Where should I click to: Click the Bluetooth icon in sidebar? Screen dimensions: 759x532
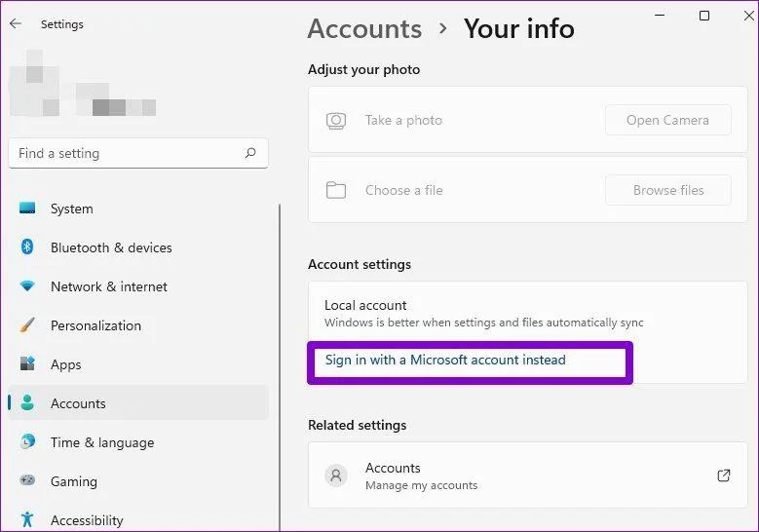coord(27,247)
